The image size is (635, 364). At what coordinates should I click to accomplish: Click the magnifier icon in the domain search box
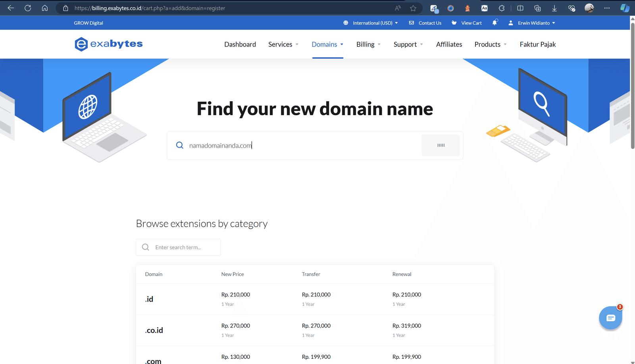[x=180, y=145]
